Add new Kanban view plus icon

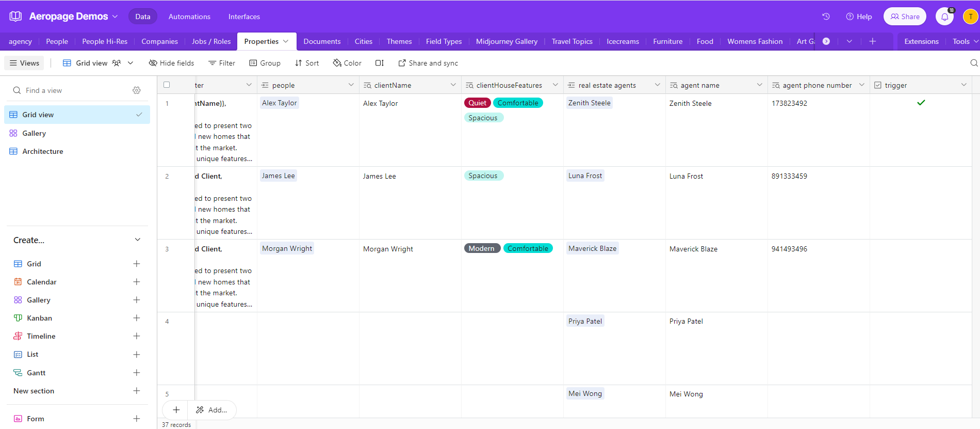click(137, 318)
